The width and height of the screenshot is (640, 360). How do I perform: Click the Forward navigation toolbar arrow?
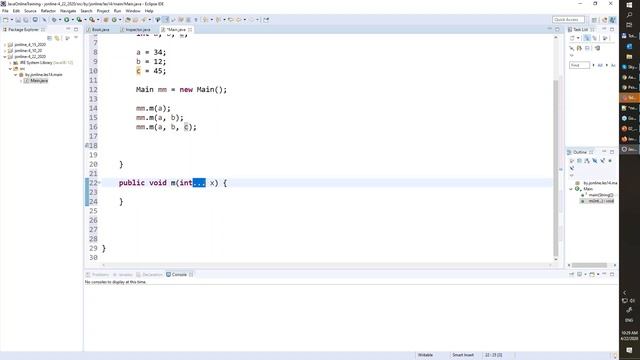tap(252, 20)
